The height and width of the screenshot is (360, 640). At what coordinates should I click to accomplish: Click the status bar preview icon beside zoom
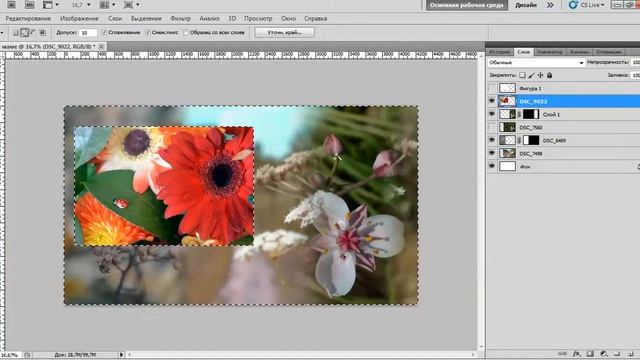[x=27, y=355]
